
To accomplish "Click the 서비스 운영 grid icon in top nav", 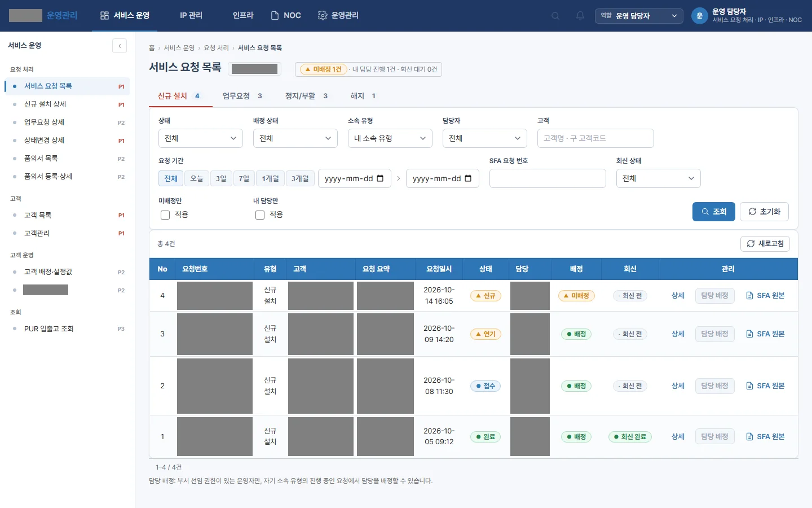I will coord(104,16).
